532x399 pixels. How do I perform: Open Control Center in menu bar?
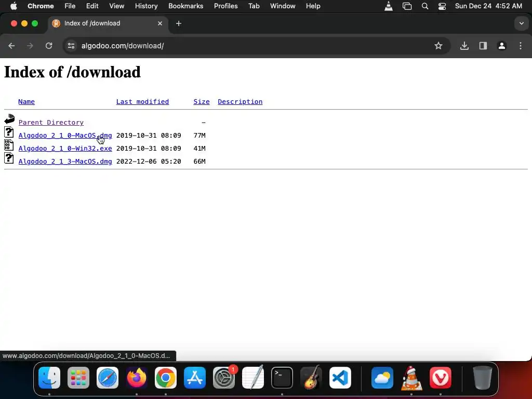(x=442, y=6)
